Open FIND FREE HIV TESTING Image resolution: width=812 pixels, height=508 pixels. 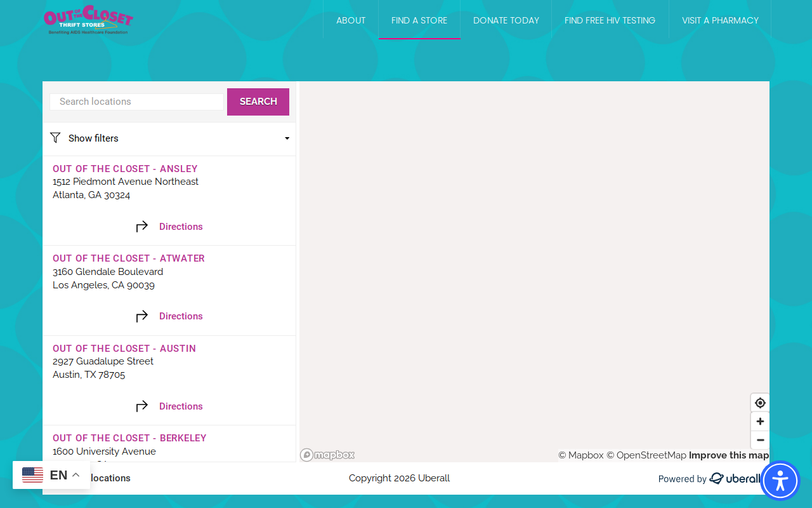pos(610,20)
